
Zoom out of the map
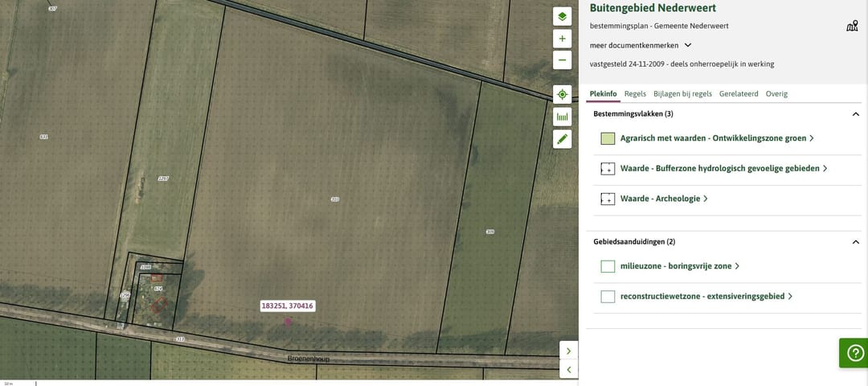[x=562, y=60]
